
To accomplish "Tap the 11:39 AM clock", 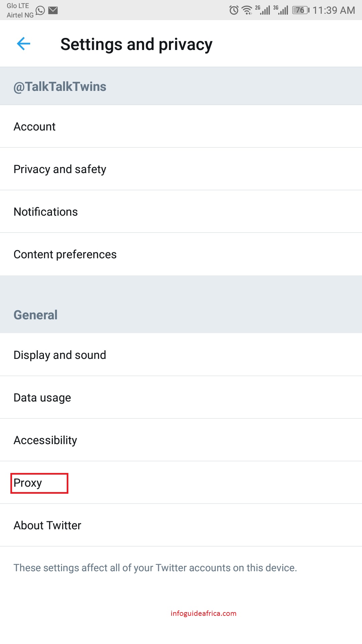I will click(x=334, y=10).
